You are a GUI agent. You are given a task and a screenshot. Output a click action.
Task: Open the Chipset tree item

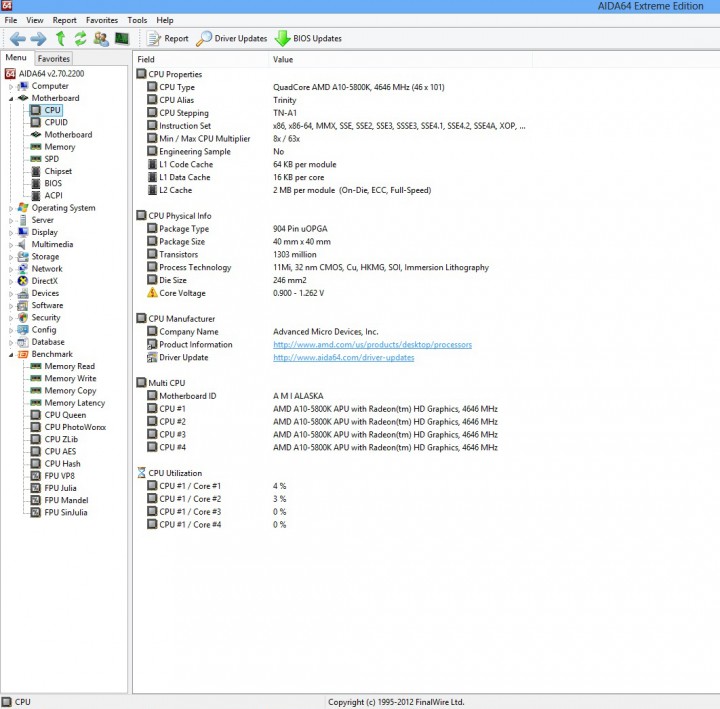(51, 171)
